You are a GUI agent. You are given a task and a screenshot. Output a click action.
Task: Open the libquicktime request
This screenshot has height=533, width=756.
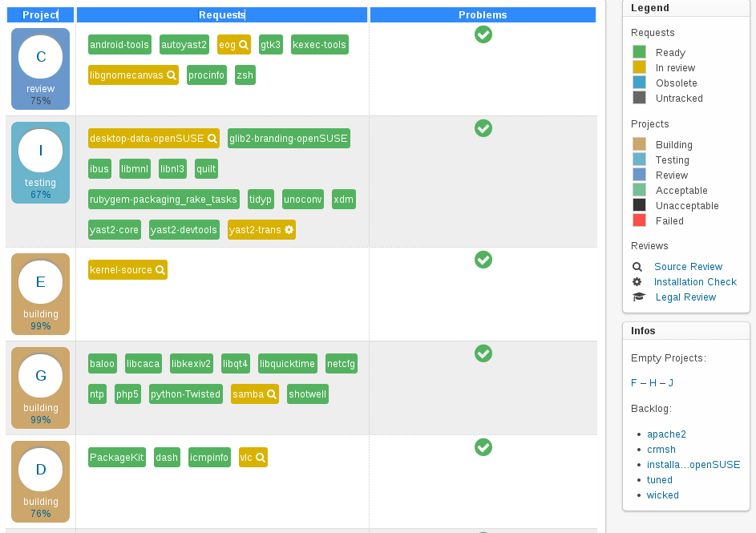[287, 364]
